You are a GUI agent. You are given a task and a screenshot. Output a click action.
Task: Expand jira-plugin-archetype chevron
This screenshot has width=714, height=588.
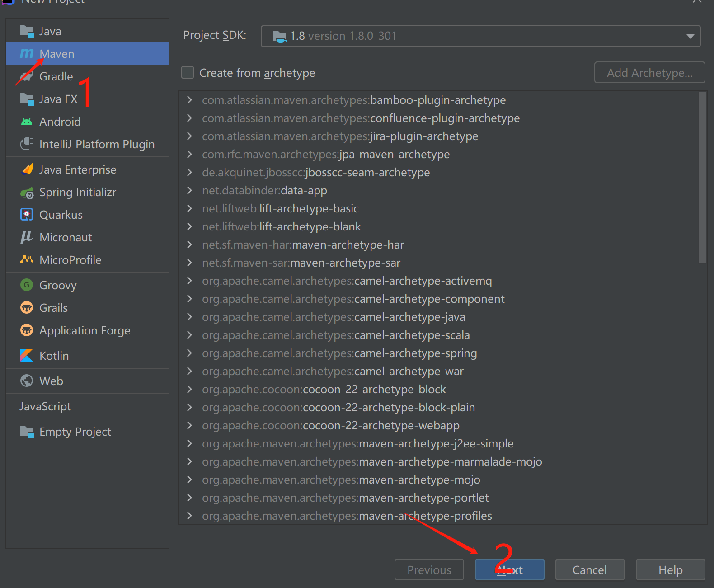pos(190,136)
